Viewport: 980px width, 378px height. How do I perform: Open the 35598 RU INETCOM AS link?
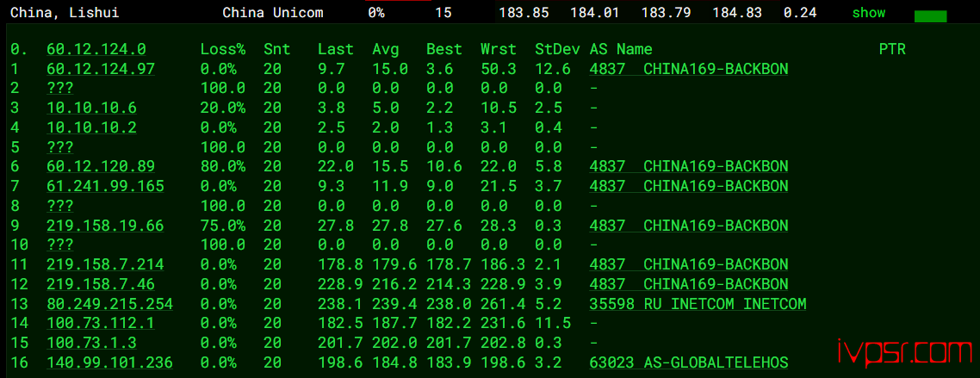click(x=698, y=304)
